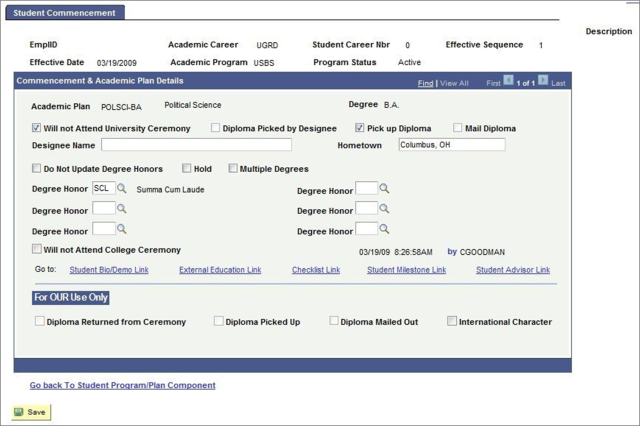Click the CGOODMAN user name

pos(482,252)
